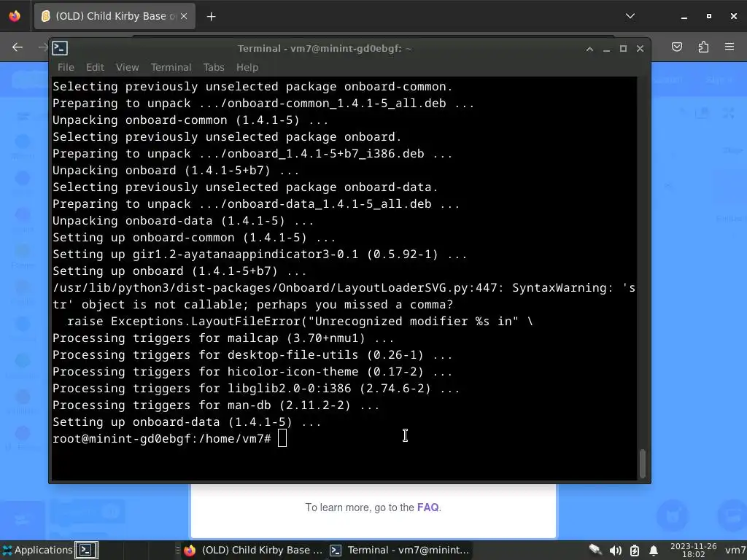Click the Terminal vertical scrollbar handle
This screenshot has height=560, width=747.
coord(642,463)
